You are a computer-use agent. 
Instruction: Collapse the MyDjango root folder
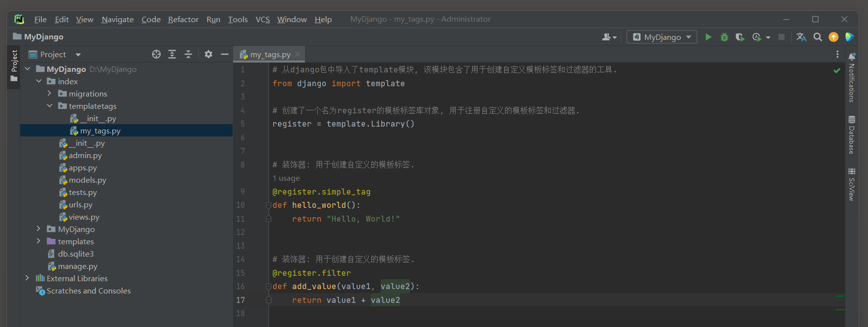[x=28, y=69]
